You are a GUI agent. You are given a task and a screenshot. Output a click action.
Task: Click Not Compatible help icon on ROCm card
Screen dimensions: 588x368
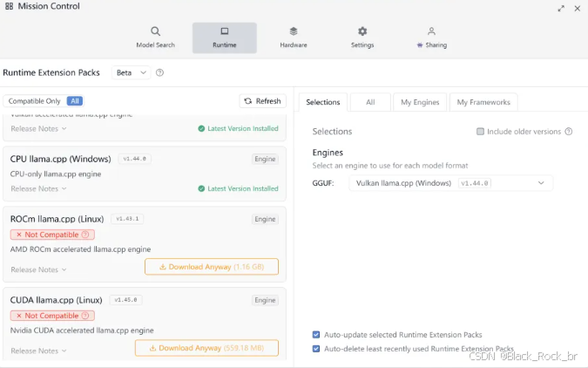coord(85,235)
